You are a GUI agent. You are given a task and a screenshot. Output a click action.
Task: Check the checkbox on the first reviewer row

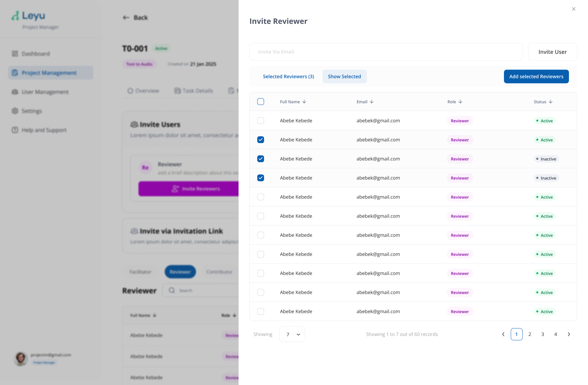(261, 121)
